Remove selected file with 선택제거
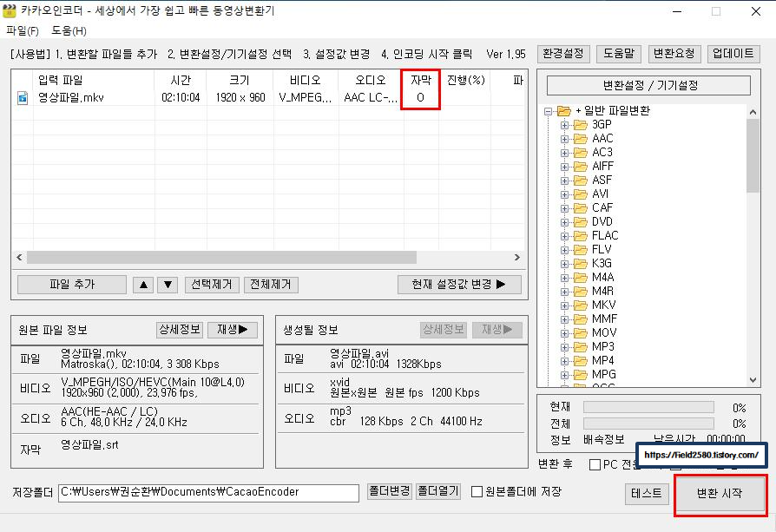This screenshot has width=776, height=532. coord(212,285)
